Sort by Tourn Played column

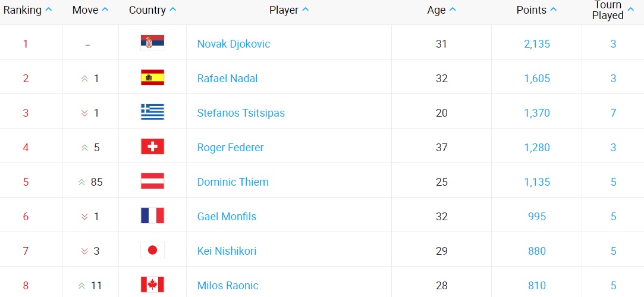612,10
